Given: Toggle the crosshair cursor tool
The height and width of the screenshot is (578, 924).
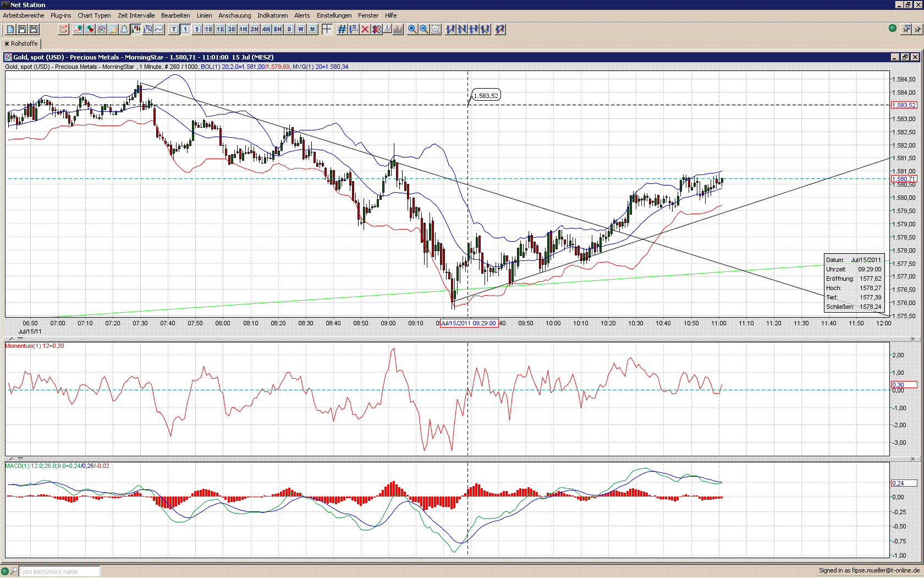Looking at the screenshot, I should [327, 29].
